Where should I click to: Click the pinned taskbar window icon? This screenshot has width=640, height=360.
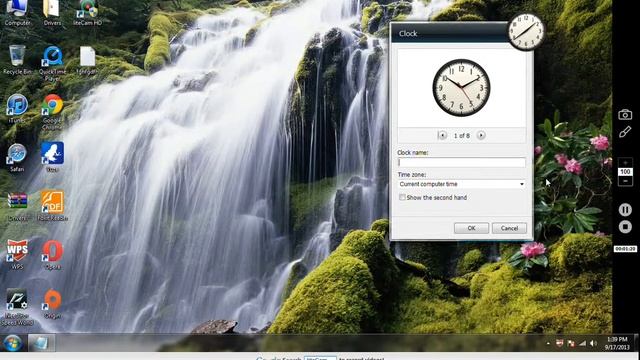coord(41,343)
